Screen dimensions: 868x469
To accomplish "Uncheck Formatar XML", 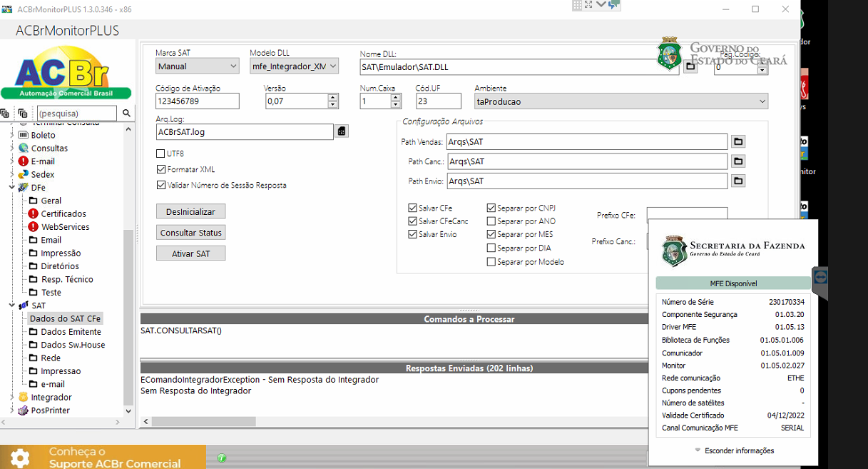I will point(160,169).
